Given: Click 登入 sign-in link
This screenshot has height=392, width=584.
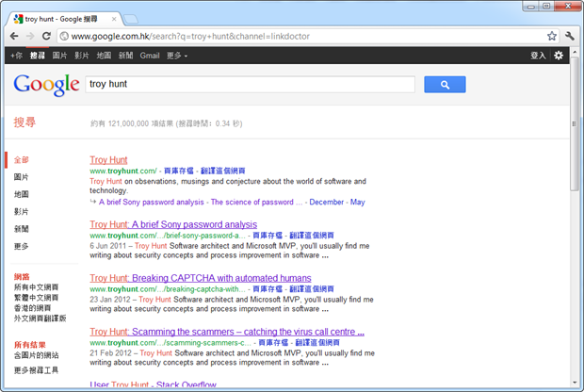Looking at the screenshot, I should point(538,56).
